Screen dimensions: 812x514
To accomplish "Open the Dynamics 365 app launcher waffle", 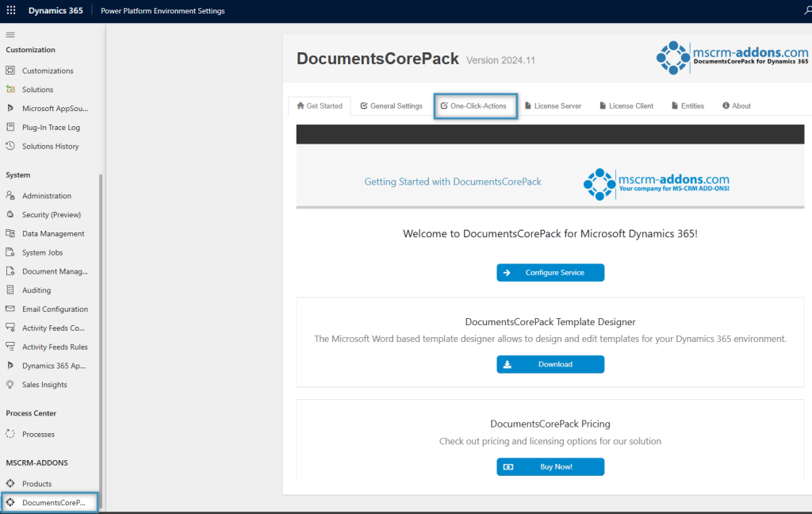I will coord(10,10).
